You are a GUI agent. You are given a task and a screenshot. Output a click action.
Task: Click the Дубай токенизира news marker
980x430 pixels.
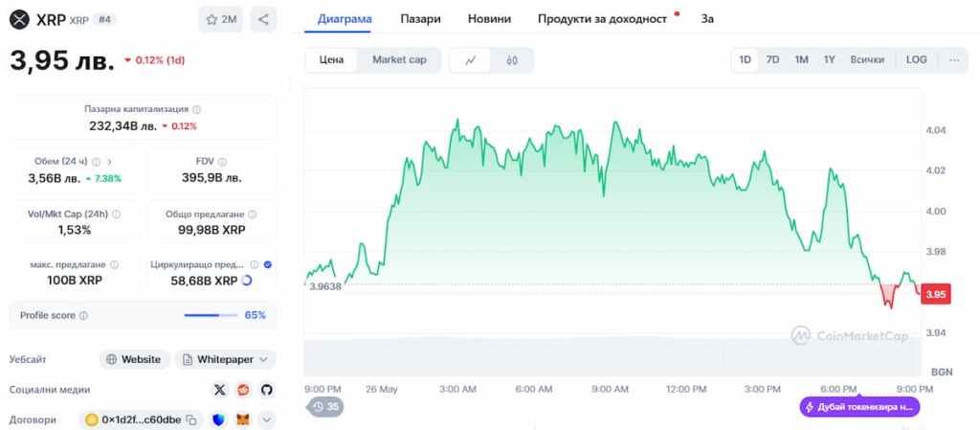(x=858, y=407)
